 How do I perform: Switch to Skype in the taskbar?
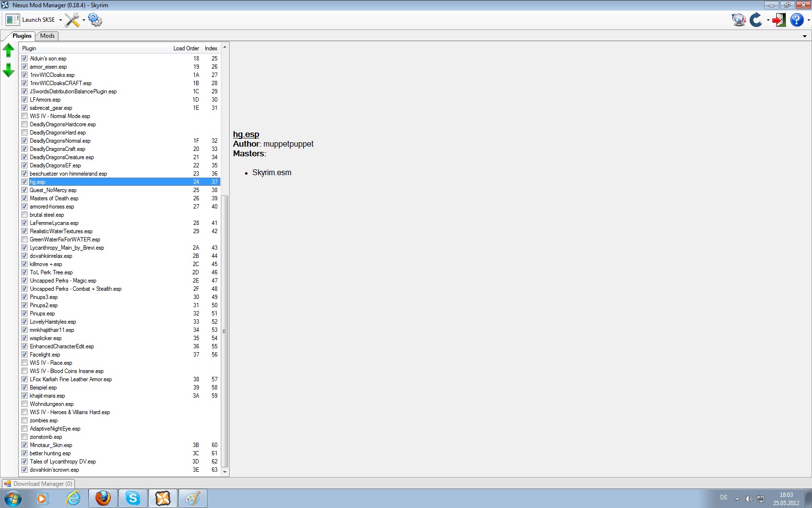point(133,498)
